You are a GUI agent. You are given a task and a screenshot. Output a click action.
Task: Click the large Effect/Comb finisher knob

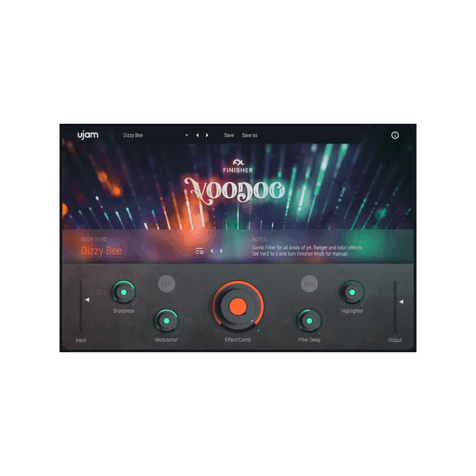pyautogui.click(x=237, y=306)
